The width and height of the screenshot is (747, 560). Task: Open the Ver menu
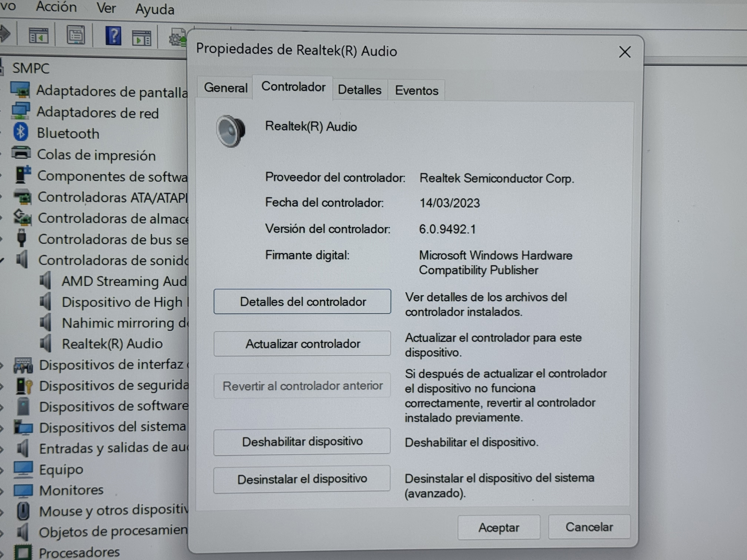pos(106,8)
